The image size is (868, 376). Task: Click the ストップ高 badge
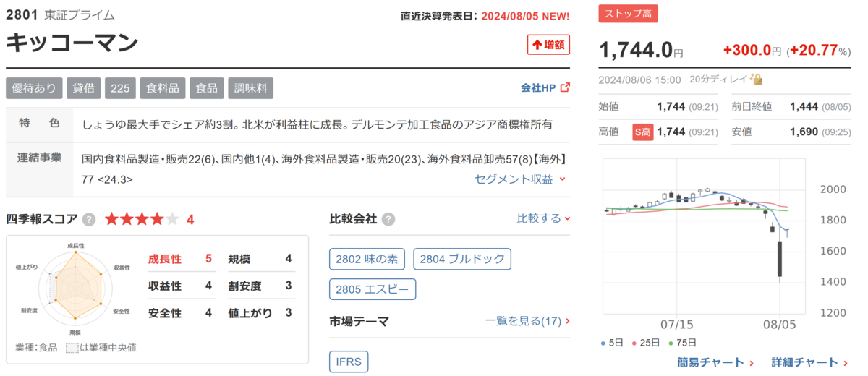click(x=629, y=14)
